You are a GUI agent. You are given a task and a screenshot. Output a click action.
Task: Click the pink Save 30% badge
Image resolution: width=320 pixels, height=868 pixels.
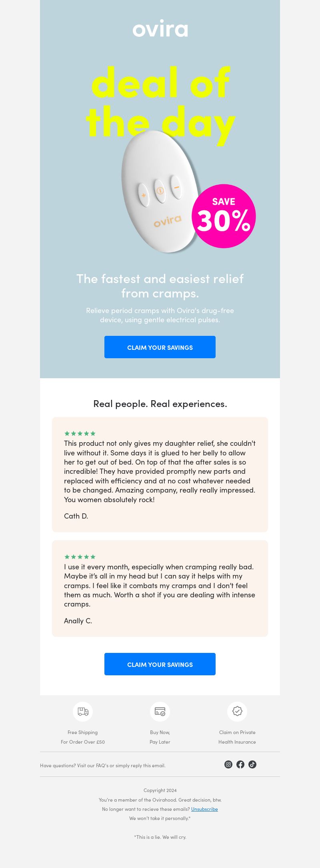224,216
